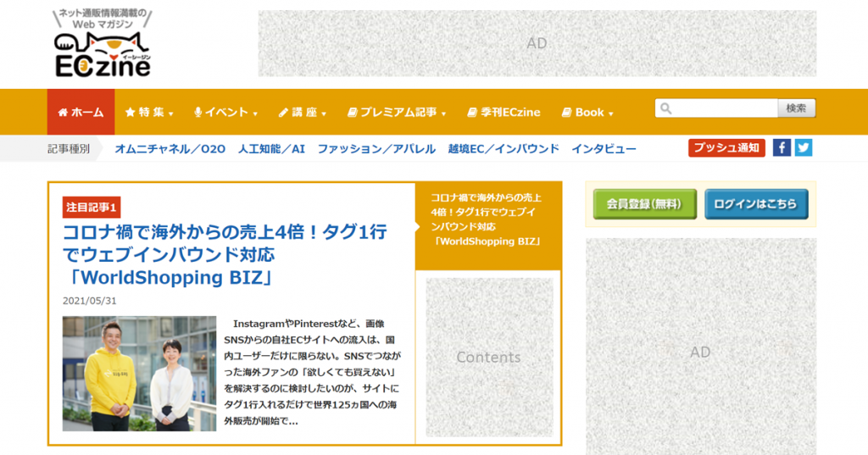Click the pencil icon beside 講座

283,113
